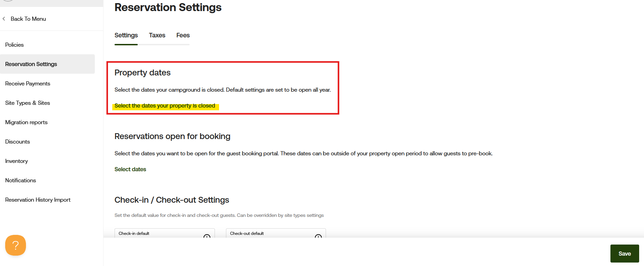Click the clock icon in Check-out default field

(318, 236)
